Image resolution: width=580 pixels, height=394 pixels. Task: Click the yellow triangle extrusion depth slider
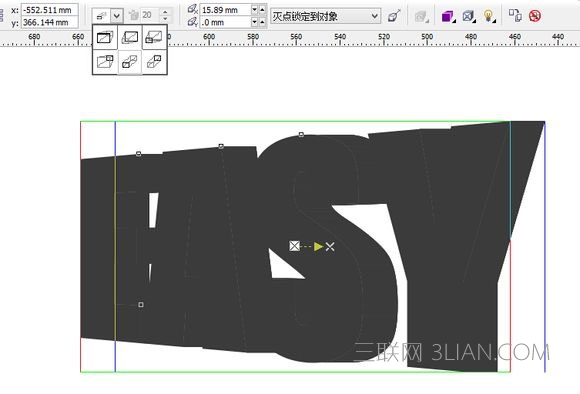318,246
